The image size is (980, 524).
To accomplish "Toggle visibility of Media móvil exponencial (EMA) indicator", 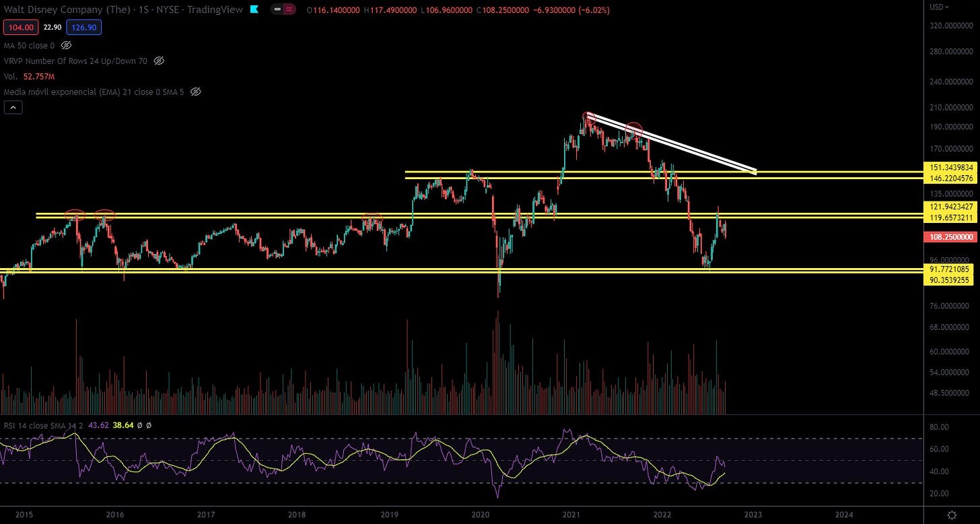I will coord(195,92).
